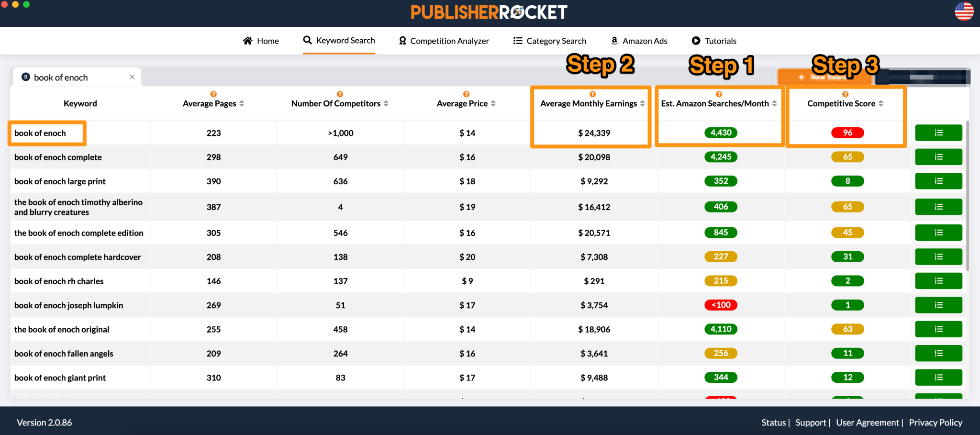Open competitor list for book of enoch complete
The image size is (980, 435).
pos(938,157)
